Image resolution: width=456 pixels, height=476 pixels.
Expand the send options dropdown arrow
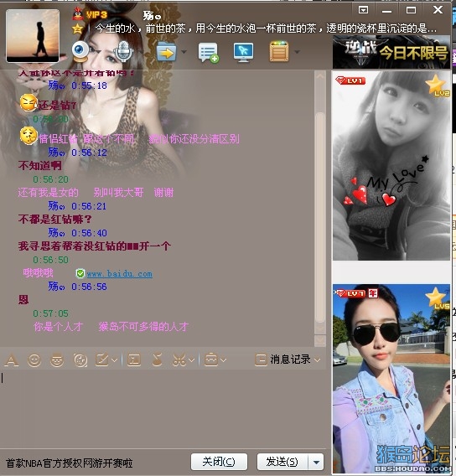316,463
